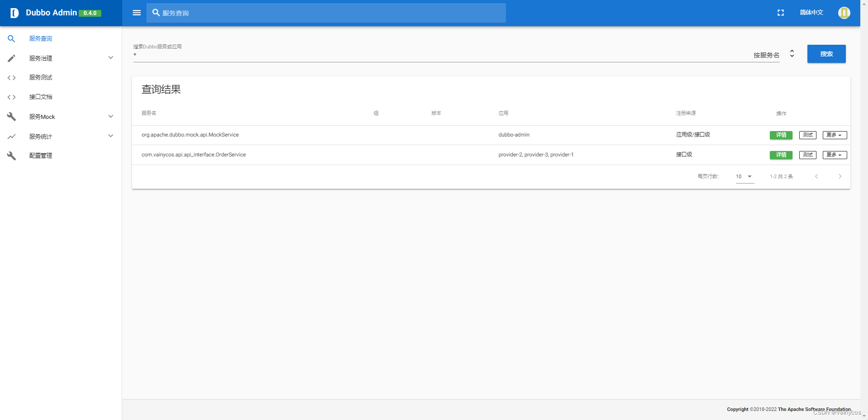Viewport: 868px width, 420px height.
Task: Click the 版本 column header
Action: [x=436, y=113]
